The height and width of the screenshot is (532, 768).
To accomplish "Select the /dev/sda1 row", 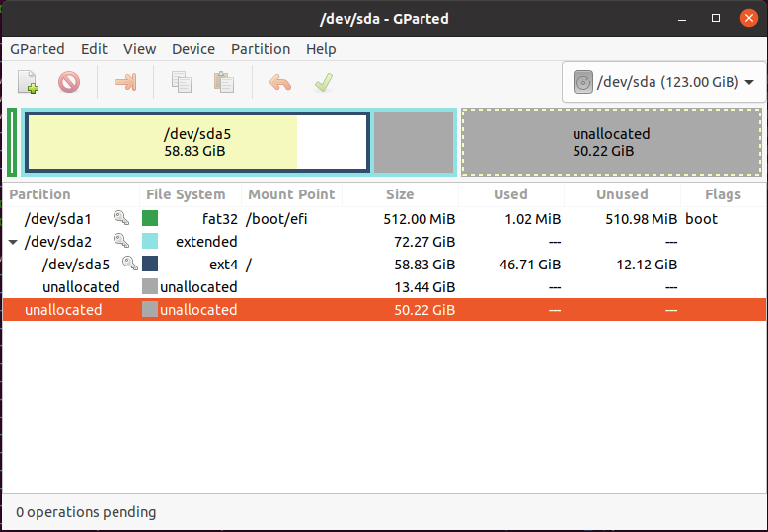I will point(384,218).
